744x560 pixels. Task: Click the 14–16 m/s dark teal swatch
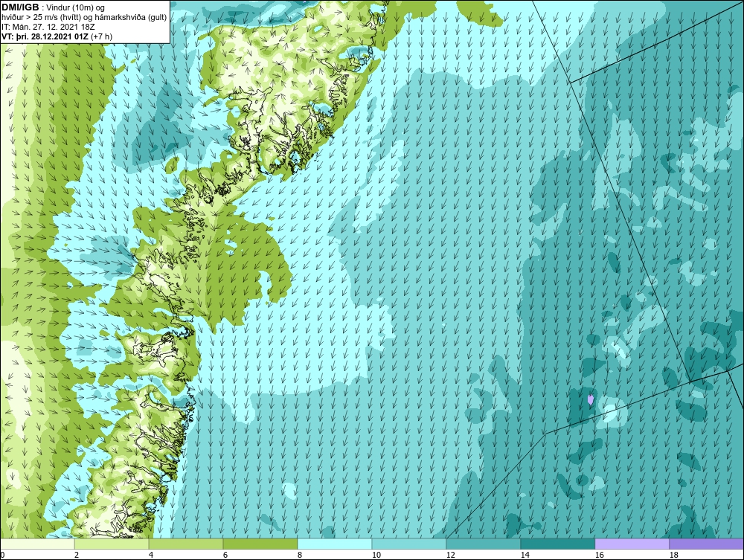(557, 544)
